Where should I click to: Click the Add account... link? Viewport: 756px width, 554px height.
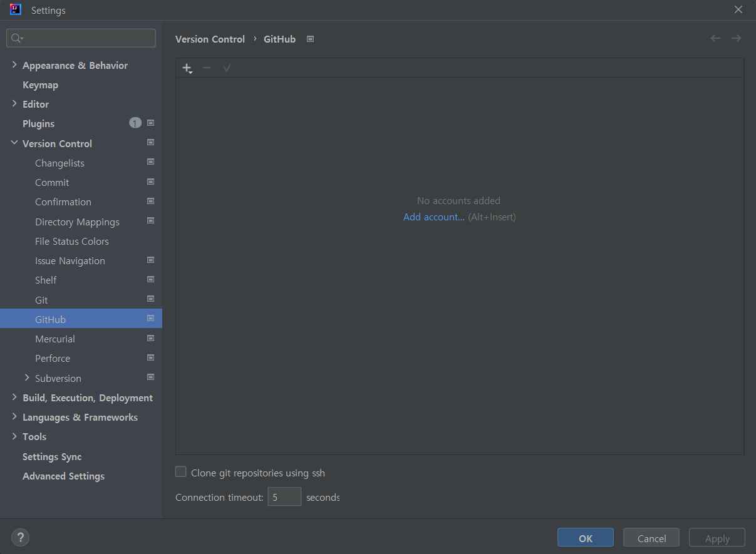[x=434, y=217]
